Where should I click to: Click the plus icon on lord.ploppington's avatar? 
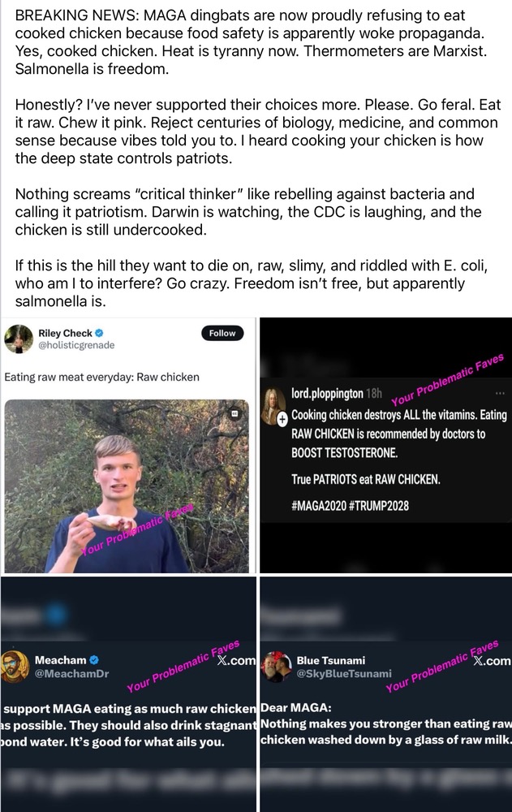(x=282, y=420)
